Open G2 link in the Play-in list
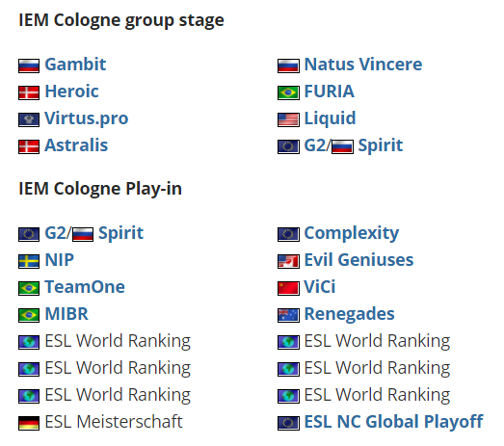504x446 pixels. [56, 233]
